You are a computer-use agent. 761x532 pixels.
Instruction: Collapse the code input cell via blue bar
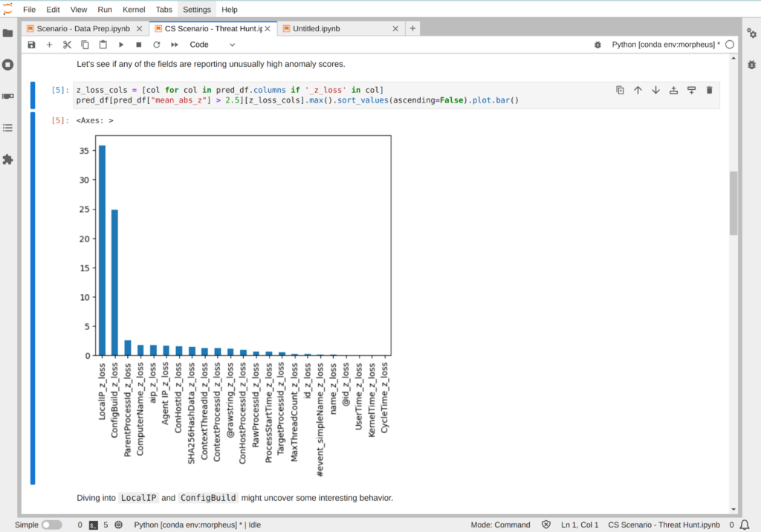coord(33,95)
